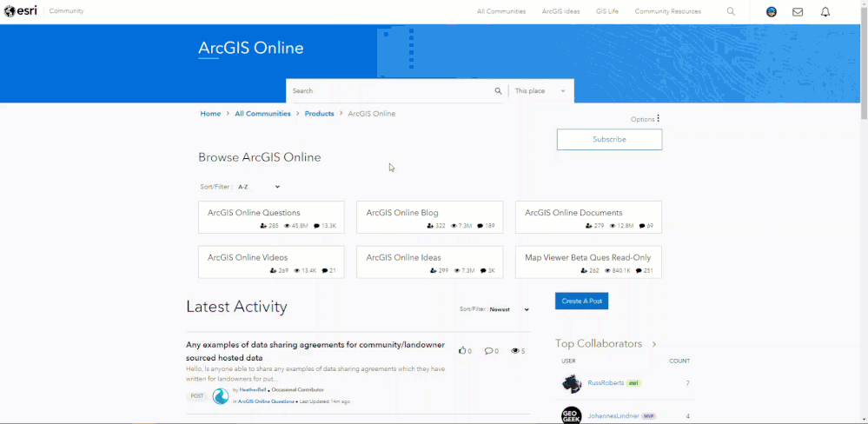Click JohannesLindner Geo Geek avatar

(x=572, y=415)
